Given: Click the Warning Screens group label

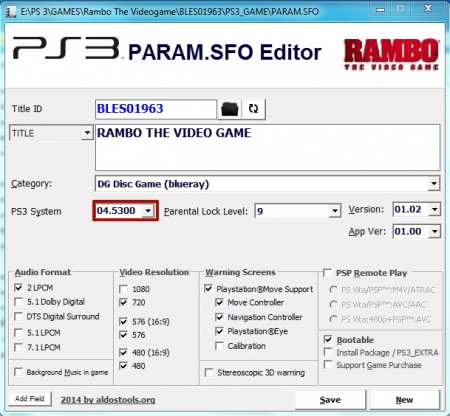Looking at the screenshot, I should 240,272.
